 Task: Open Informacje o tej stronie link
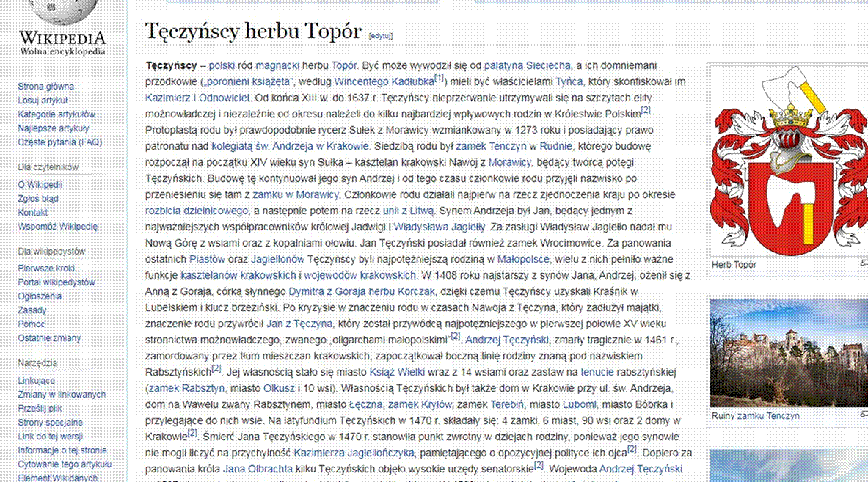[x=62, y=450]
